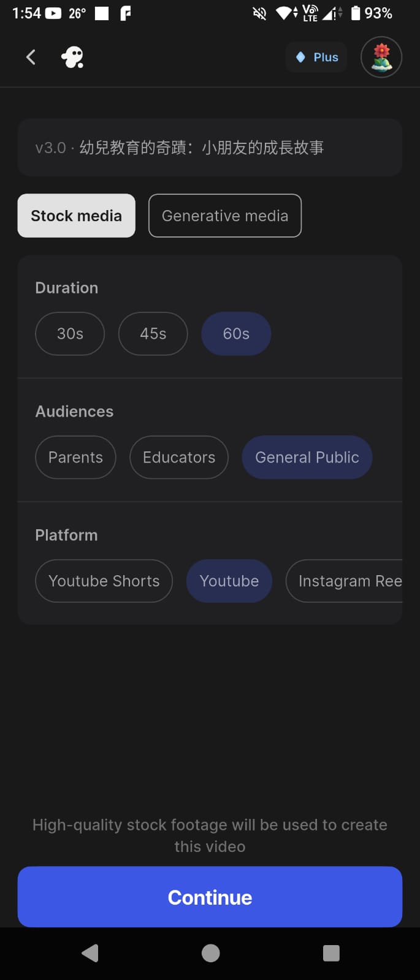Select Parents as the audience
Screen dimensions: 420x980
(75, 458)
